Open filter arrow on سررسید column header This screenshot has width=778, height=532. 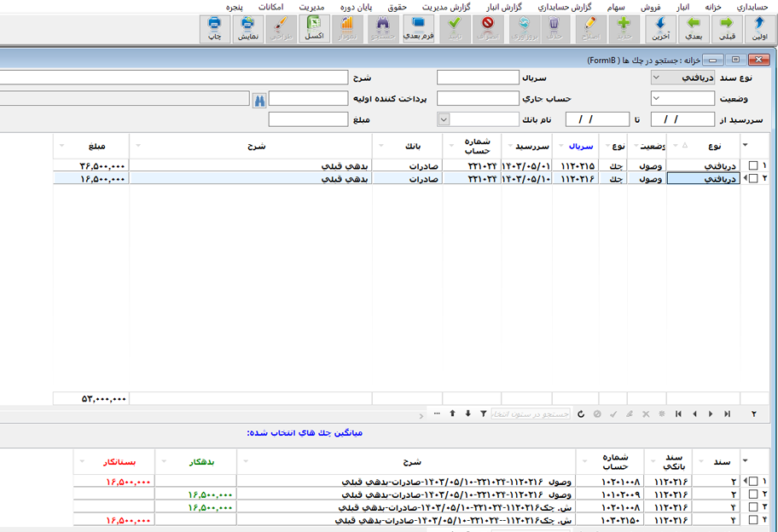coord(510,146)
